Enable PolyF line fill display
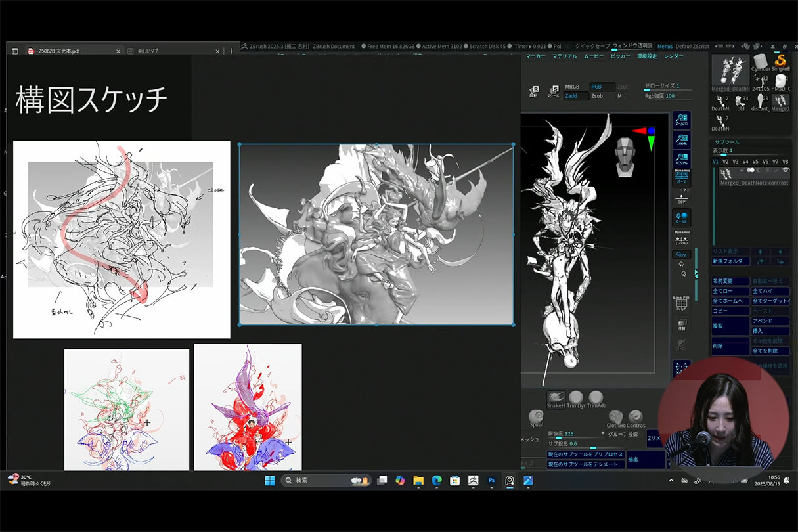Screen dimensions: 798x532 681,303
